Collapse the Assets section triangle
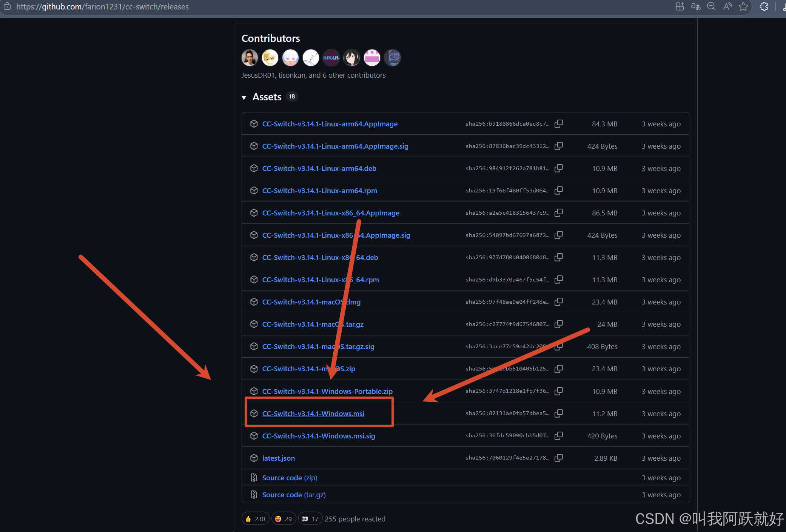Viewport: 786px width, 532px height. pos(244,97)
